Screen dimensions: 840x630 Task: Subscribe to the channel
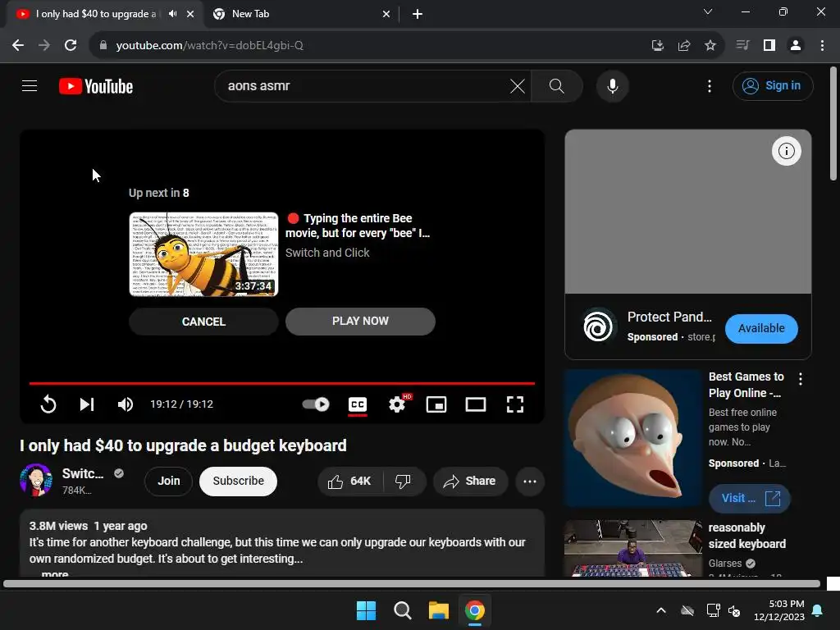click(x=239, y=481)
